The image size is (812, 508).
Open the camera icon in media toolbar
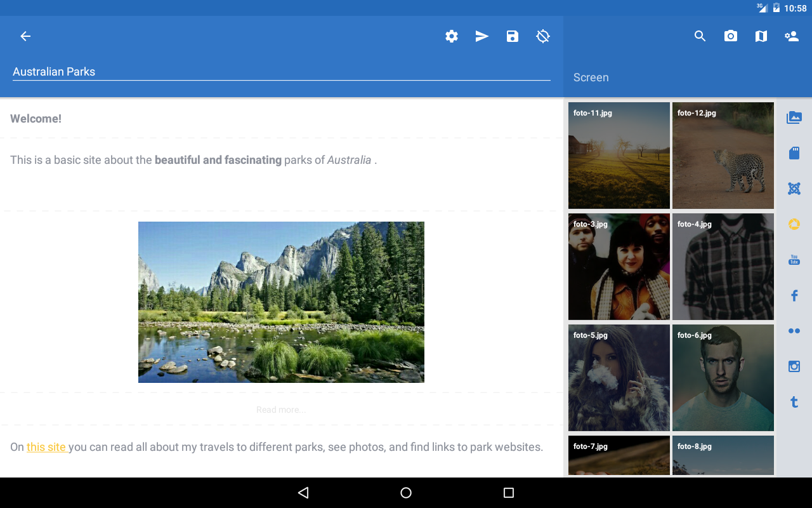[731, 36]
